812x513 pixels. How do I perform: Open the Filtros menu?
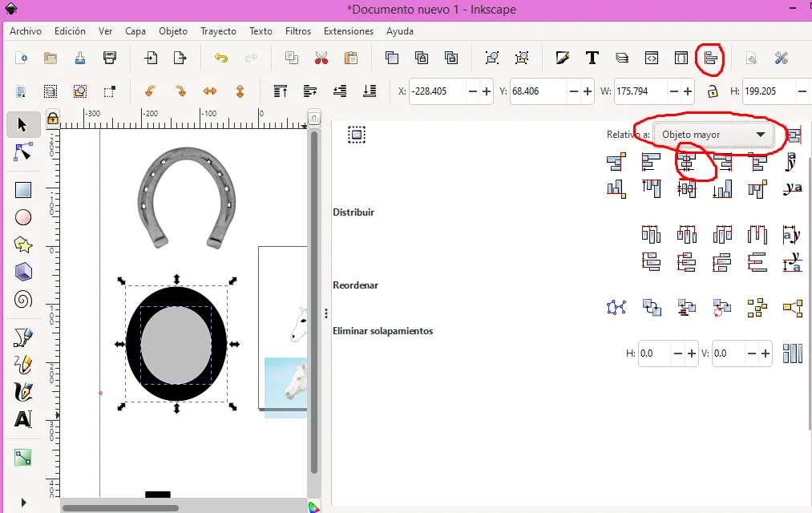(298, 31)
